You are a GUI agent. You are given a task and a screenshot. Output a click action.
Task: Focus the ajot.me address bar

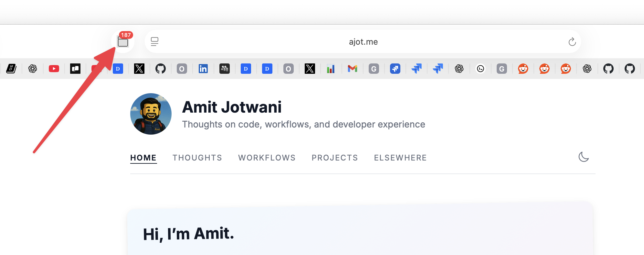click(363, 42)
